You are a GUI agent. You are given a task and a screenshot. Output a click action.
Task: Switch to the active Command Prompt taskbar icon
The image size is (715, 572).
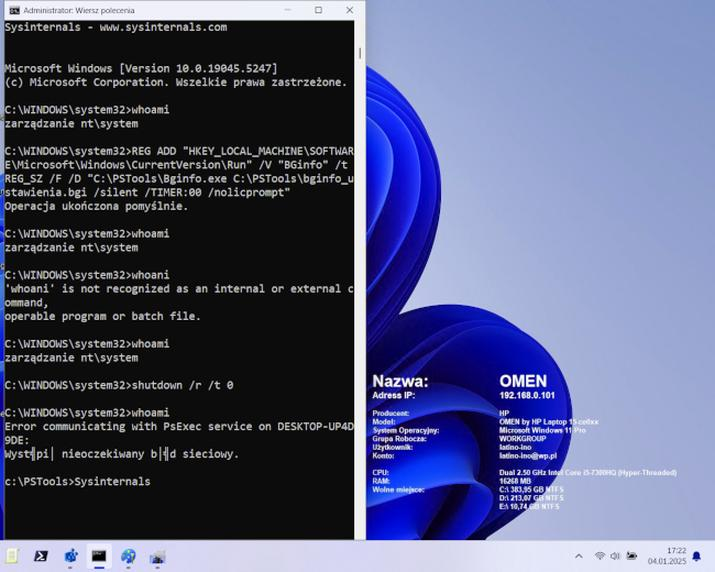(99, 556)
